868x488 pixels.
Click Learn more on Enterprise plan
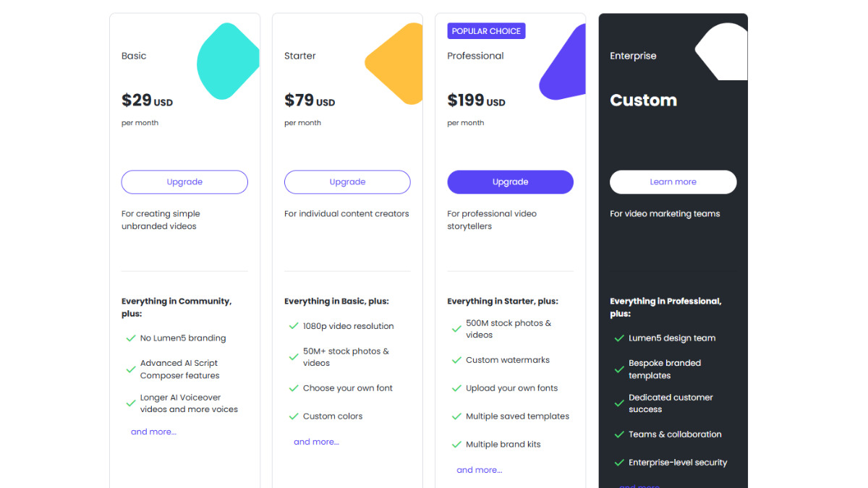tap(673, 182)
